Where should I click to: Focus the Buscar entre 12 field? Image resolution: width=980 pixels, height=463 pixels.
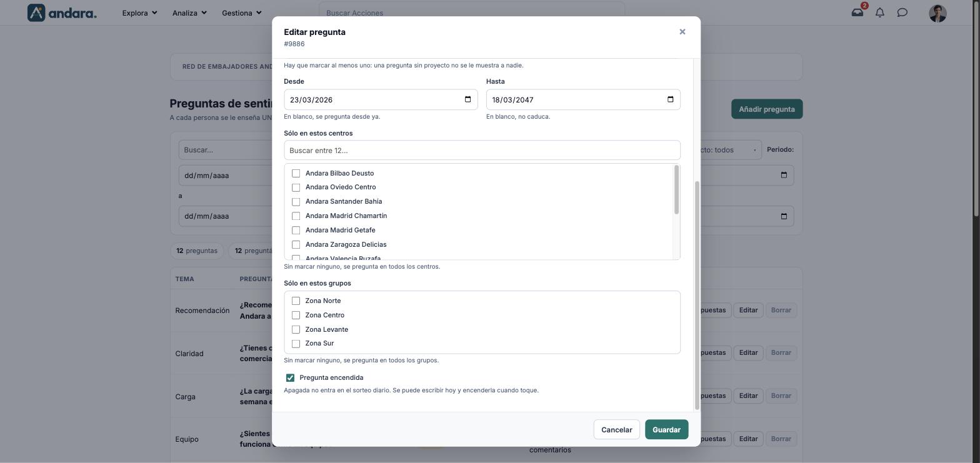(x=482, y=150)
